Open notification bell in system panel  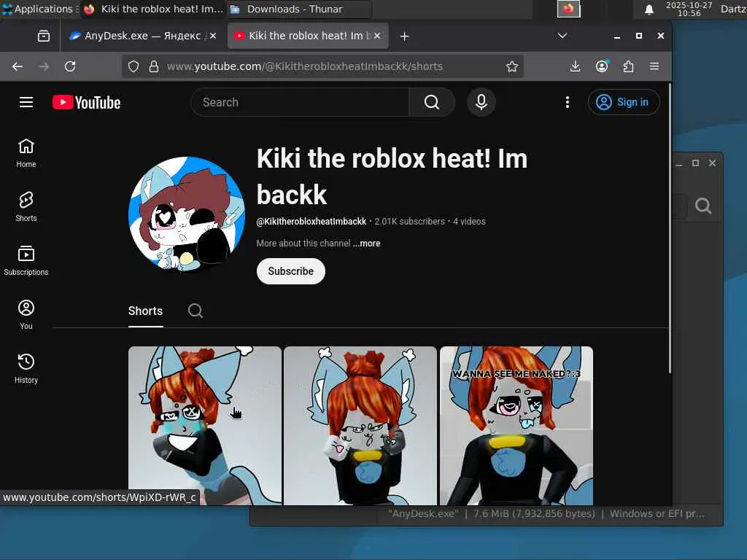pos(649,9)
